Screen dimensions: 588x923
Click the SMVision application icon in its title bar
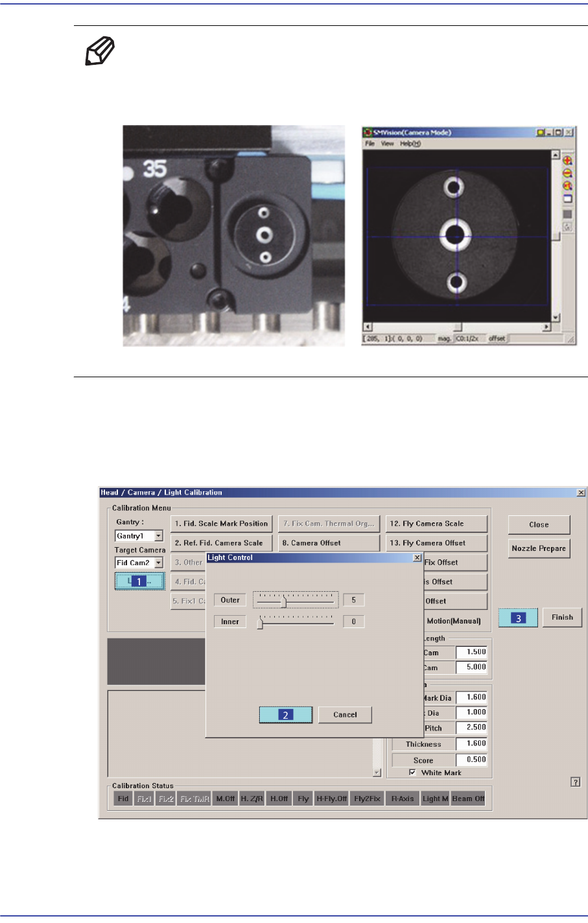pos(367,132)
